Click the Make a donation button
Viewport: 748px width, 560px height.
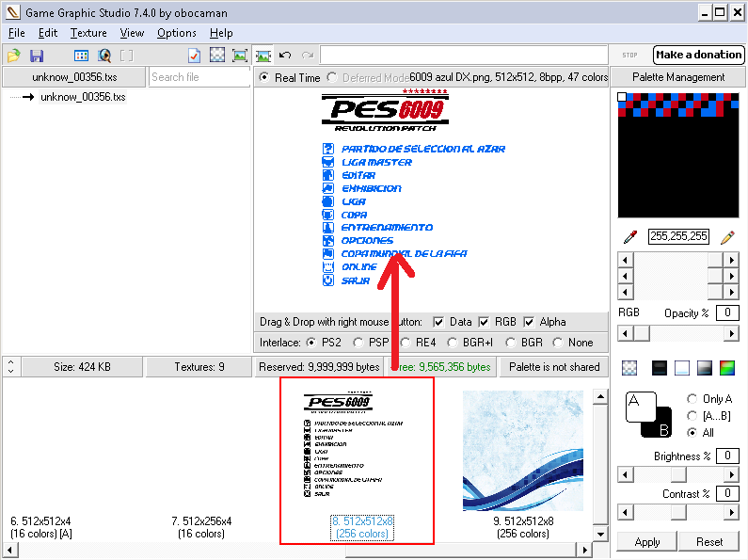click(x=698, y=55)
